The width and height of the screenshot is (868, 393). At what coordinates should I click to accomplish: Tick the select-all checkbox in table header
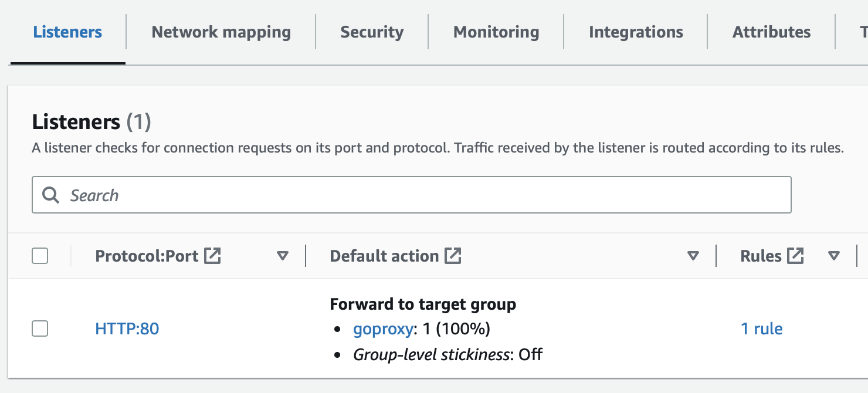pos(40,256)
